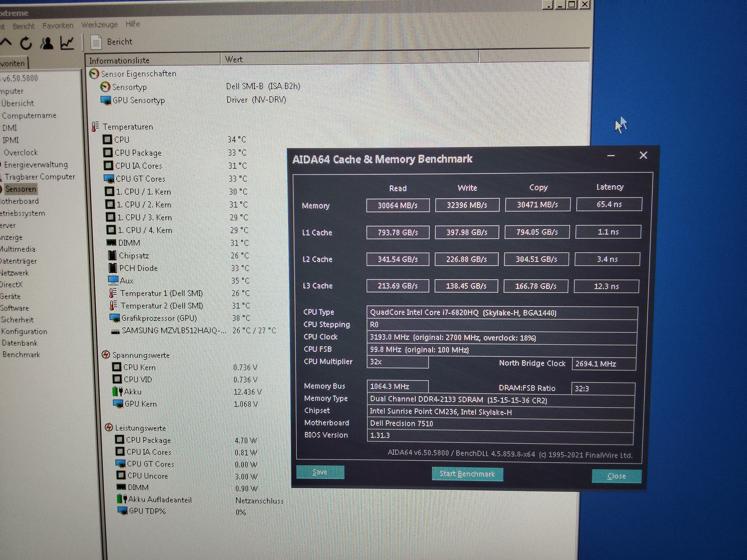Click the Temperatur 2 (Dell SMI) thermometer icon
The width and height of the screenshot is (747, 560).
coord(114,305)
